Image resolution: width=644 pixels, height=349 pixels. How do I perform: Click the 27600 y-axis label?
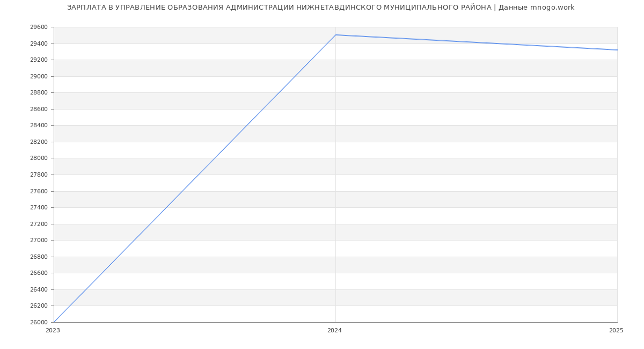coord(39,191)
